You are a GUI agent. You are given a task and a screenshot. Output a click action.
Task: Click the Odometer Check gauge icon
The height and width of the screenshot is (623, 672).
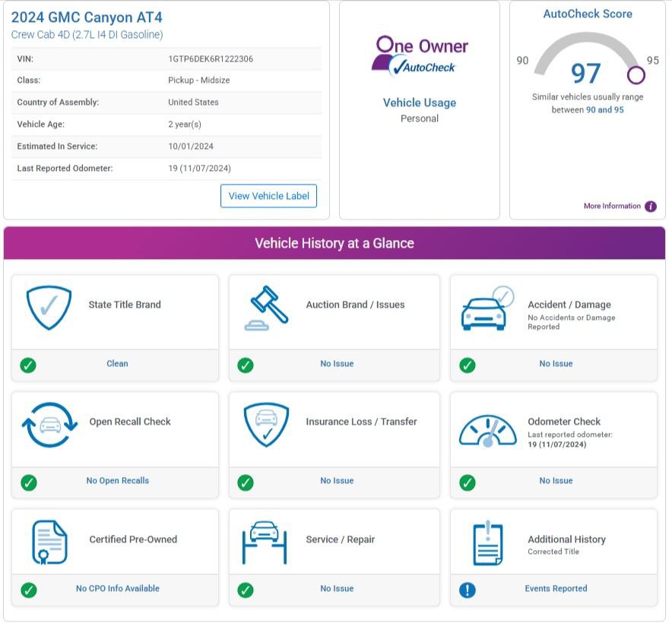pyautogui.click(x=488, y=431)
